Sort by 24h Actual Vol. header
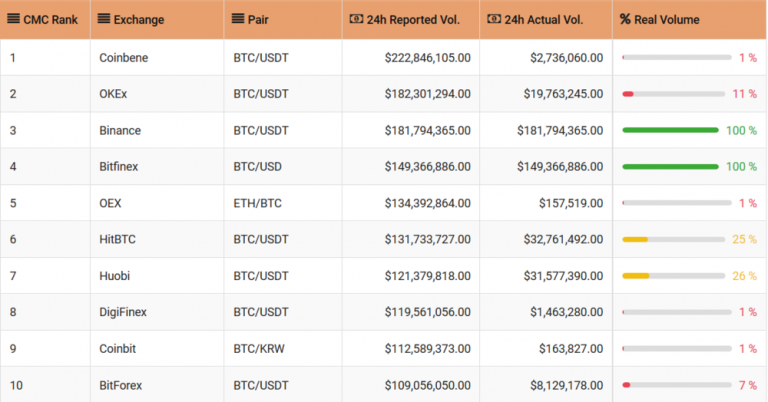Screen dimensions: 768x402 click(x=544, y=20)
